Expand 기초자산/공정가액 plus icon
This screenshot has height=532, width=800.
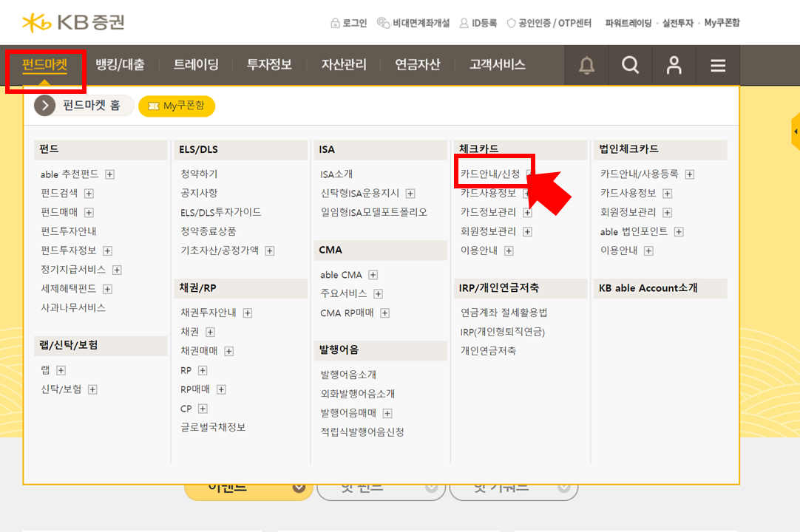[270, 250]
